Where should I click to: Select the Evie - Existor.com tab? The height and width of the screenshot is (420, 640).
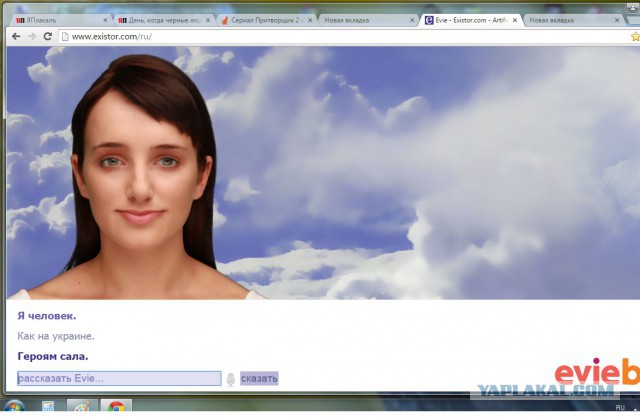(469, 20)
